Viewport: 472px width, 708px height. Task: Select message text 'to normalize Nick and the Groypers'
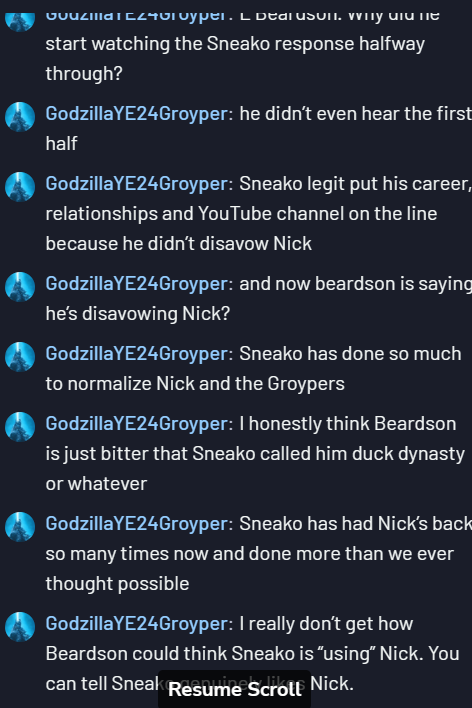(195, 384)
